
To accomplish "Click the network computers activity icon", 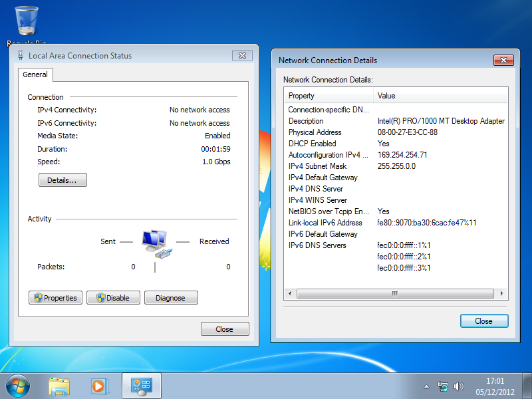I will [156, 244].
